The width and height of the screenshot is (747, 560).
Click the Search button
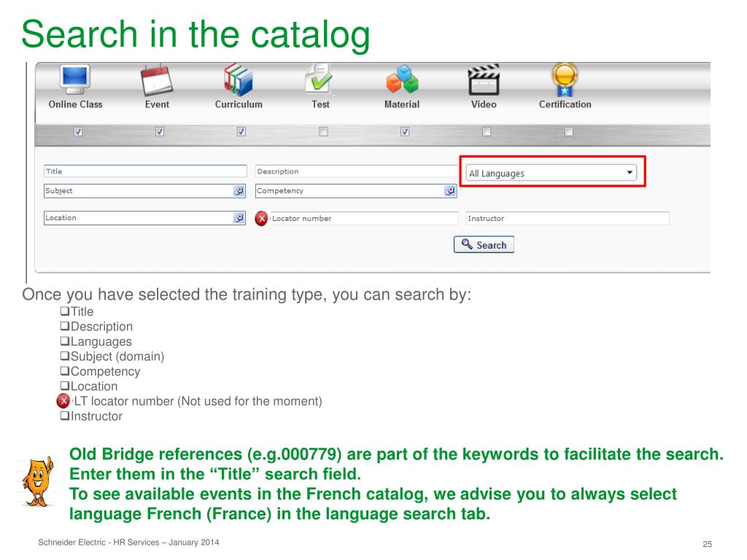click(484, 245)
